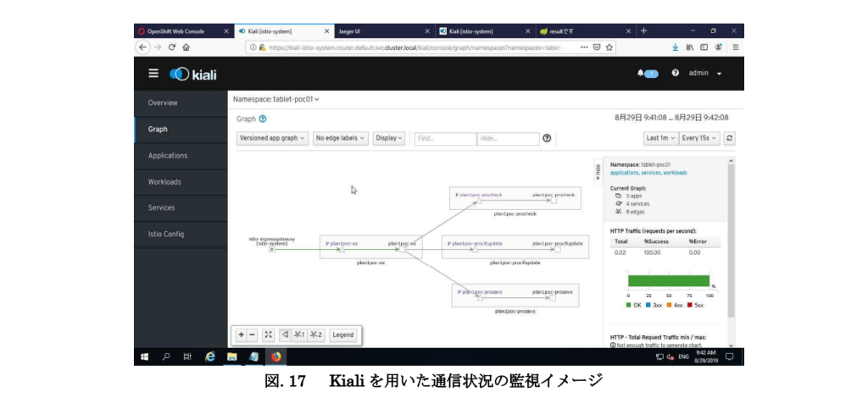Click the Legend button
The width and height of the screenshot is (868, 398).
pos(343,334)
